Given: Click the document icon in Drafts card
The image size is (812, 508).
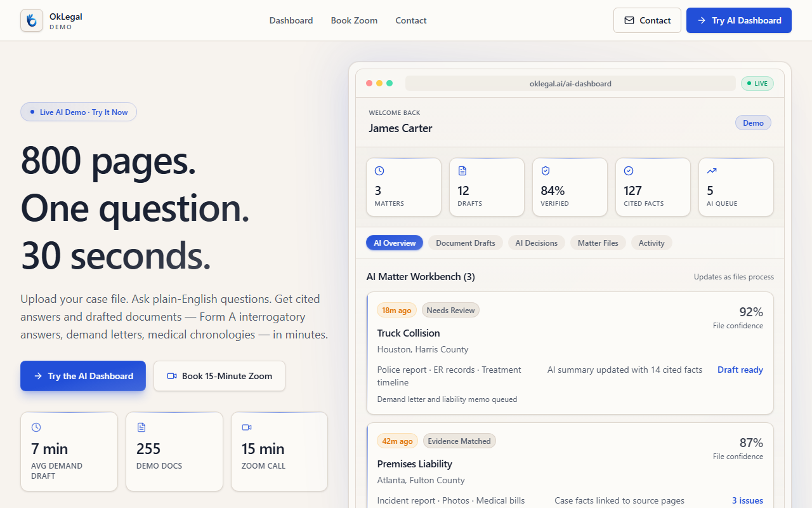Looking at the screenshot, I should pyautogui.click(x=462, y=171).
